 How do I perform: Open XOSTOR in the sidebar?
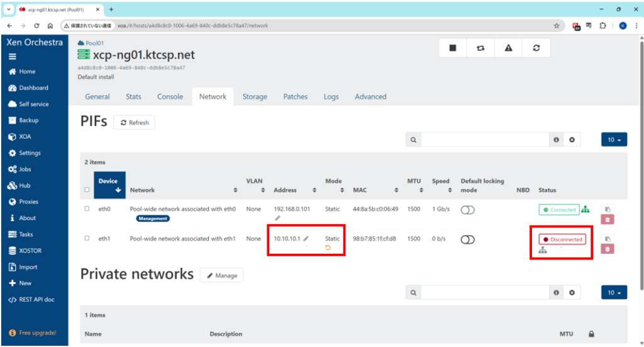coord(30,251)
